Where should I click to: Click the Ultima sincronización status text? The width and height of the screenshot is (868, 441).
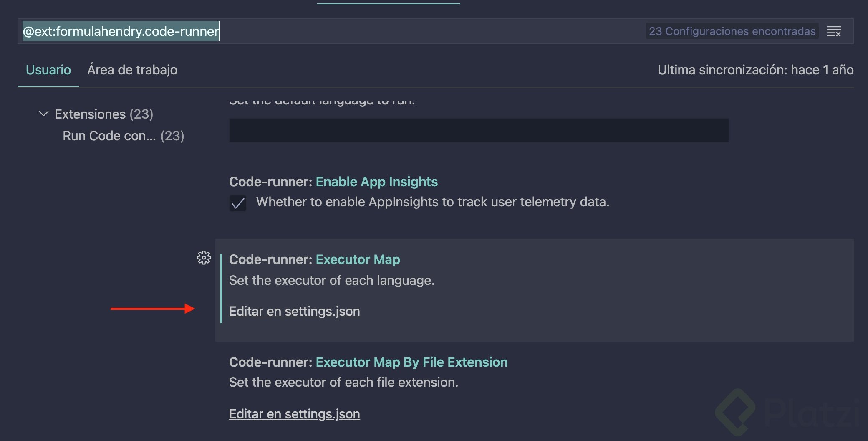(x=755, y=70)
